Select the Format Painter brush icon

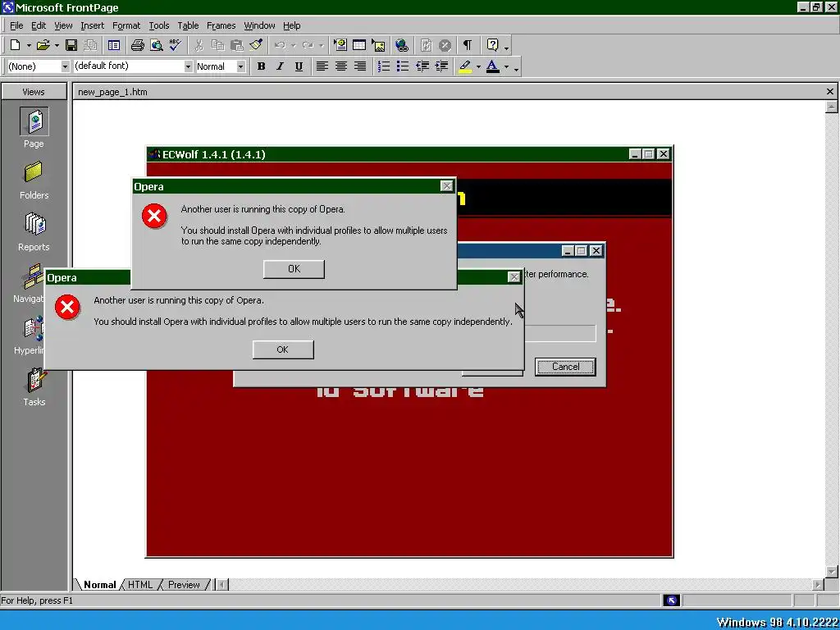coord(256,46)
